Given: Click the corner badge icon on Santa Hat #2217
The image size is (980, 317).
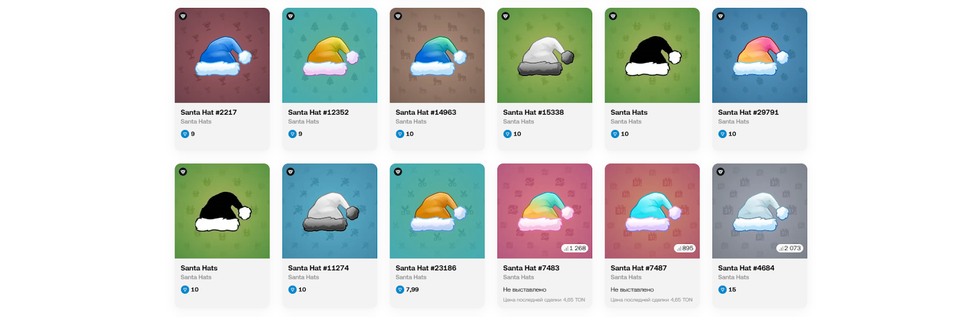Looking at the screenshot, I should tap(183, 16).
